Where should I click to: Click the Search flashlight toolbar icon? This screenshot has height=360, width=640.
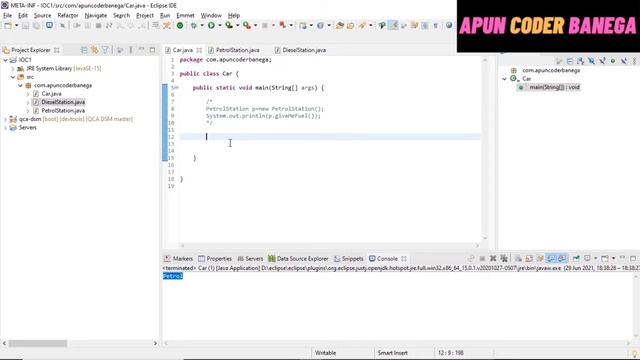[362, 25]
